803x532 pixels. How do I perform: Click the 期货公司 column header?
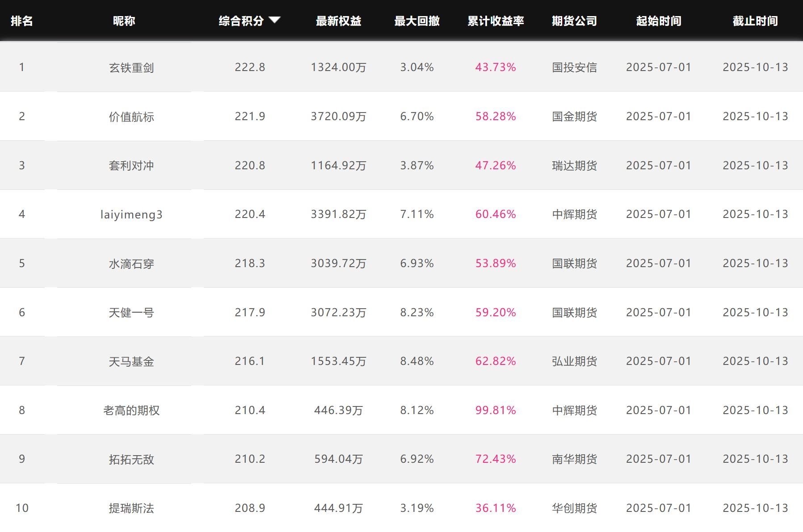pos(574,21)
